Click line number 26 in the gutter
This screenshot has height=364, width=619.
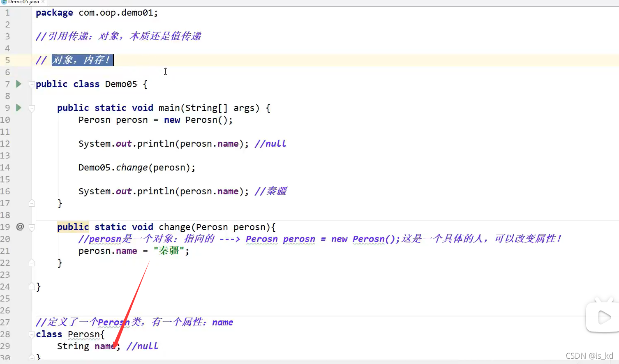click(x=5, y=311)
